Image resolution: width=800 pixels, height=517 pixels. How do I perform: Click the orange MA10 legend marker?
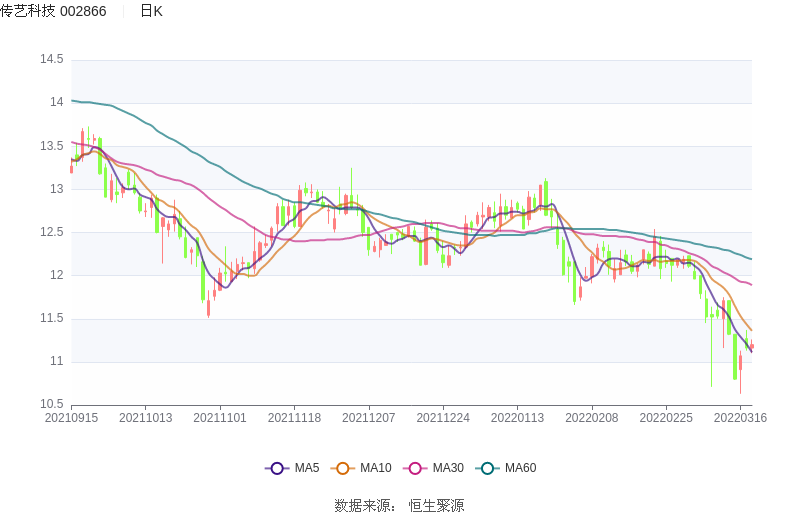coord(343,468)
